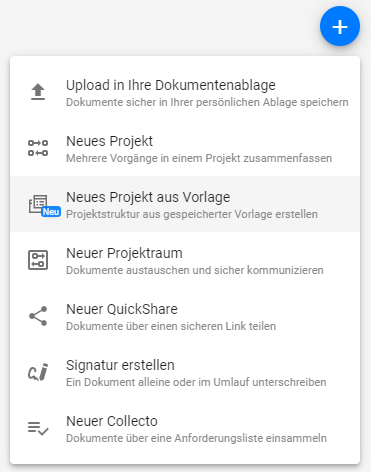Click the signature pen icon
Screen dimensions: 371x472
[38, 372]
